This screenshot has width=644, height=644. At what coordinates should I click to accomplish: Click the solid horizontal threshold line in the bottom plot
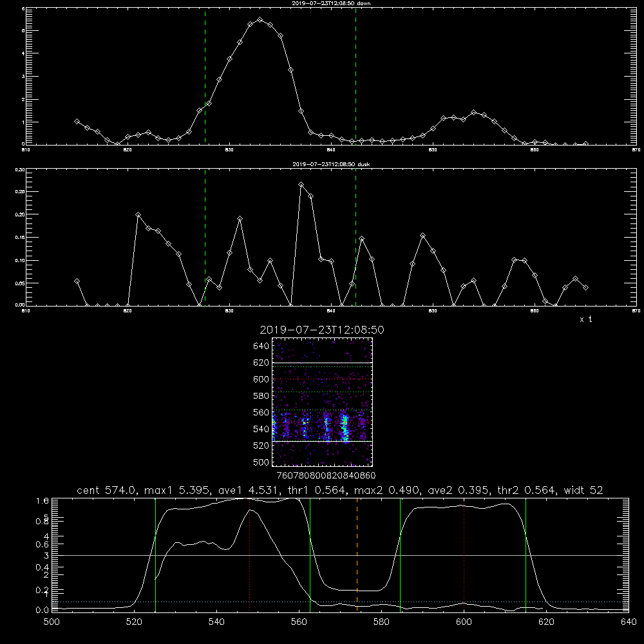coord(340,555)
